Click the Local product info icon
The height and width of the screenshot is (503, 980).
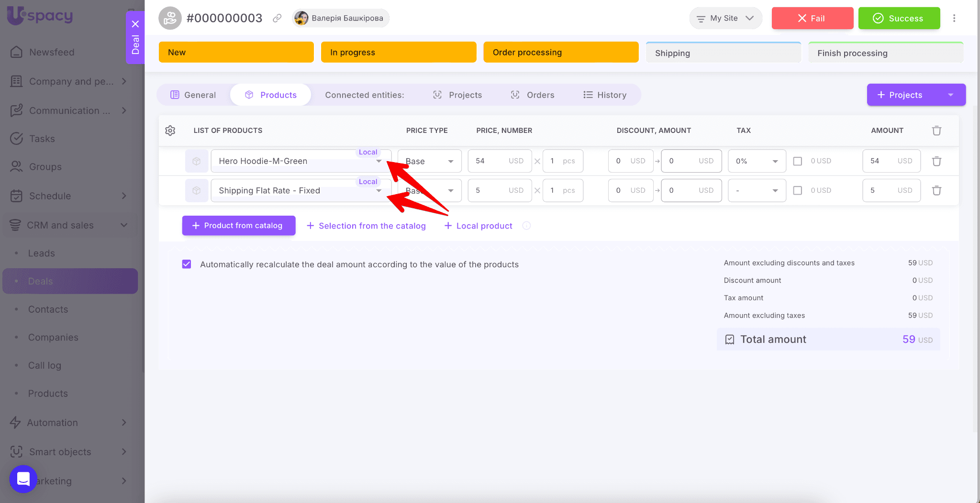[x=526, y=226]
